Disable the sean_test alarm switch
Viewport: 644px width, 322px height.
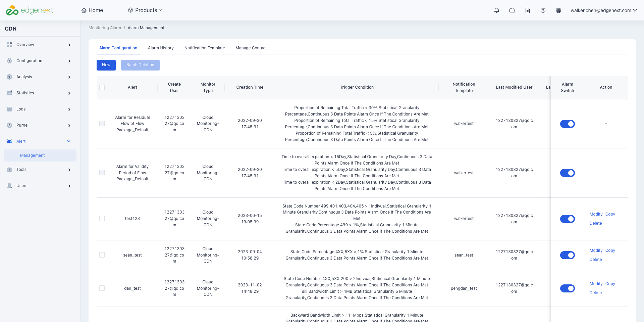click(568, 255)
